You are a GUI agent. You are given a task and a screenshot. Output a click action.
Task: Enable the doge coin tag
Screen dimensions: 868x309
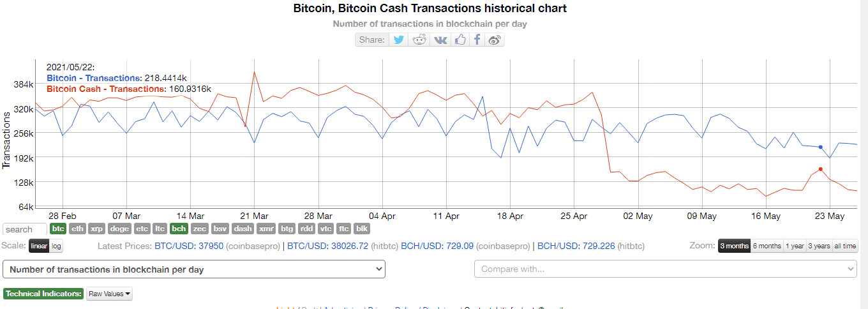pos(119,229)
